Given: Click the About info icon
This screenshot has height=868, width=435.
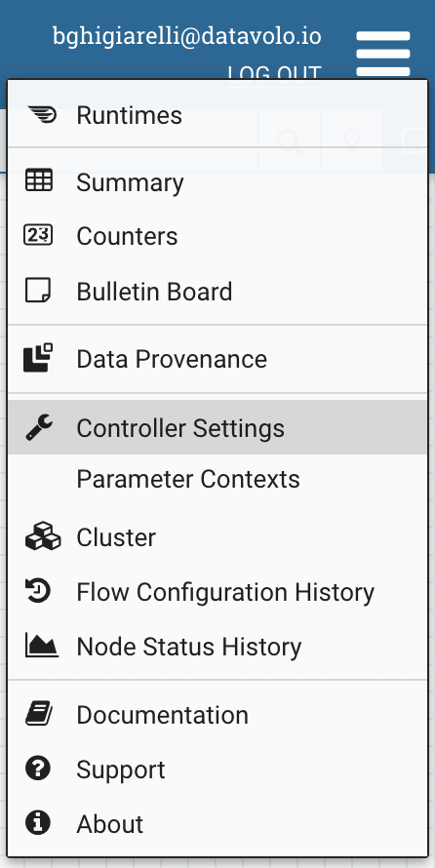Looking at the screenshot, I should 38,822.
